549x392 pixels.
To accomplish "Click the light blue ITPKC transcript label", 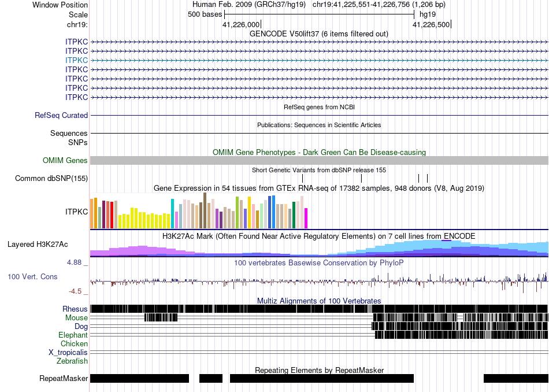I will click(x=76, y=60).
